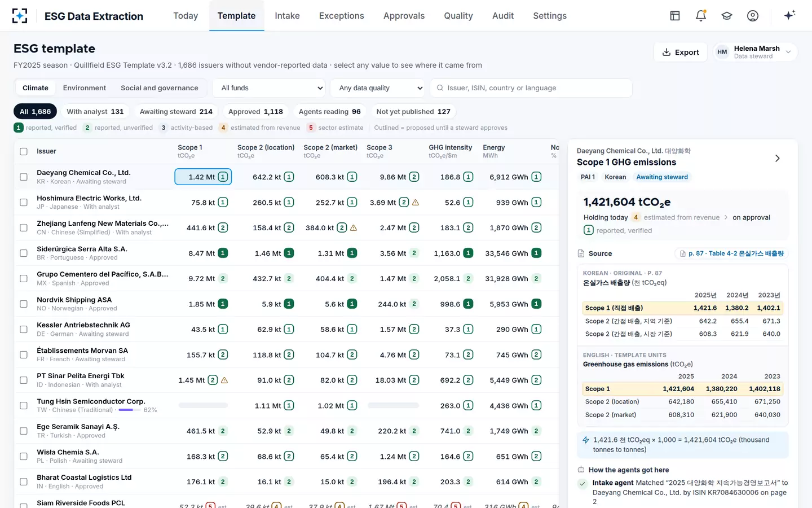Check the Siderúrgica Serra Alta row checkbox
The height and width of the screenshot is (508, 812).
(x=24, y=253)
